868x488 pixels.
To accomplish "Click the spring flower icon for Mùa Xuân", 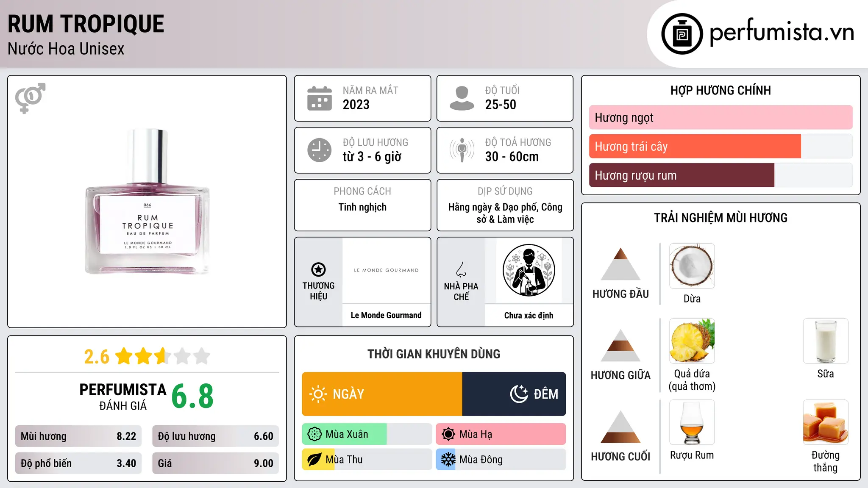I will 314,434.
